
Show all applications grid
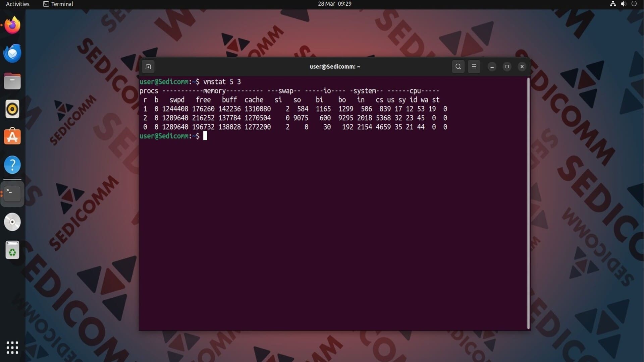tap(12, 348)
